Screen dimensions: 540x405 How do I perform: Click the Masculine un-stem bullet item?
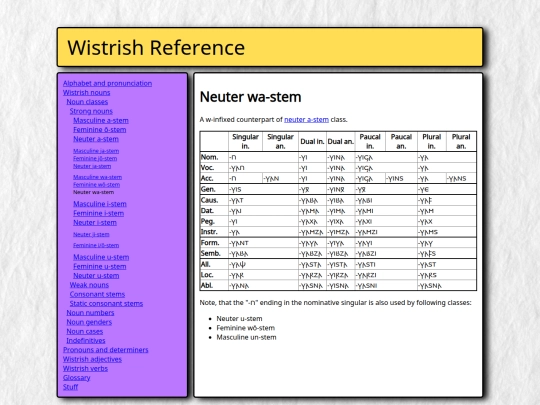[246, 337]
